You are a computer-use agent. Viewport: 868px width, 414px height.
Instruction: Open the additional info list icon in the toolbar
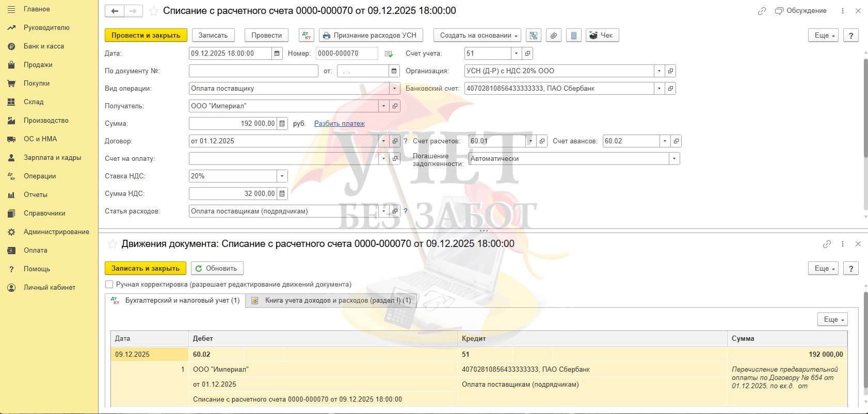click(573, 35)
